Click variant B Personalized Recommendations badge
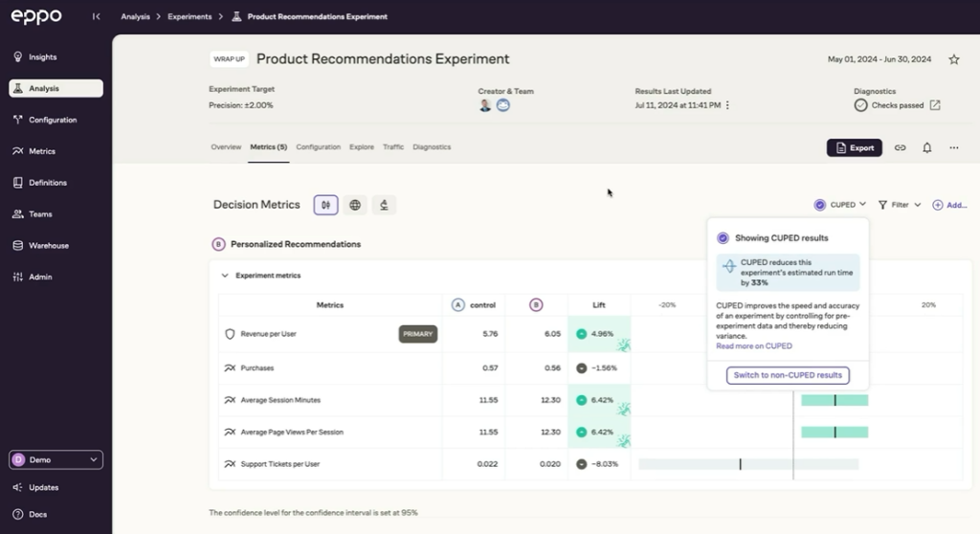 218,244
